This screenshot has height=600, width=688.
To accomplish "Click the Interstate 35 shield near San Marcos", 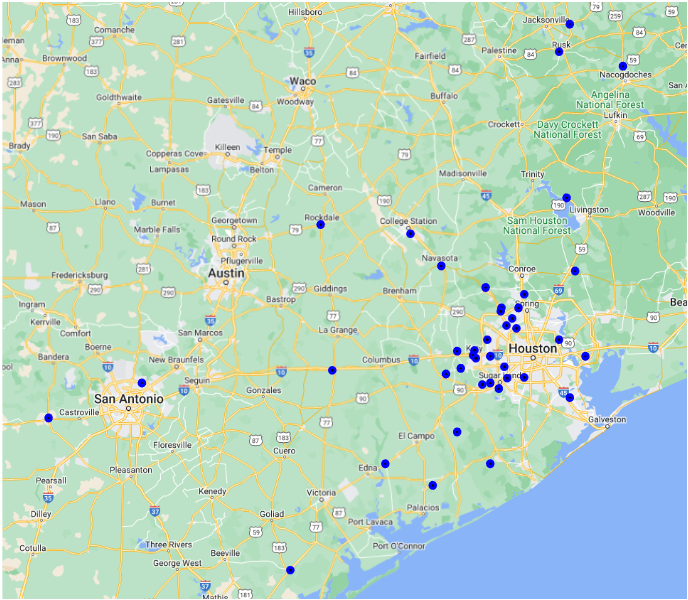I will pos(211,320).
